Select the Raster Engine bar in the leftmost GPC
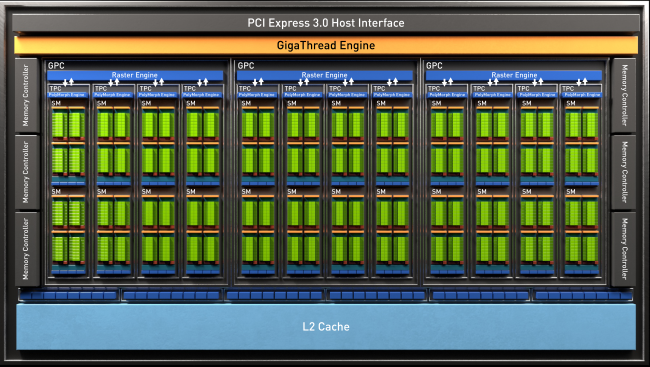 coord(135,75)
